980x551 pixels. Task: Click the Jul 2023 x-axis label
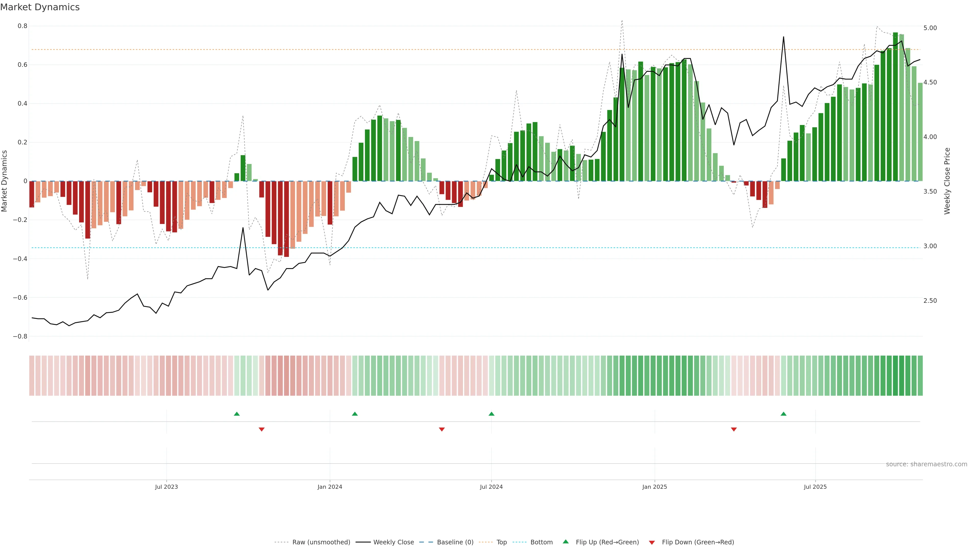(166, 487)
